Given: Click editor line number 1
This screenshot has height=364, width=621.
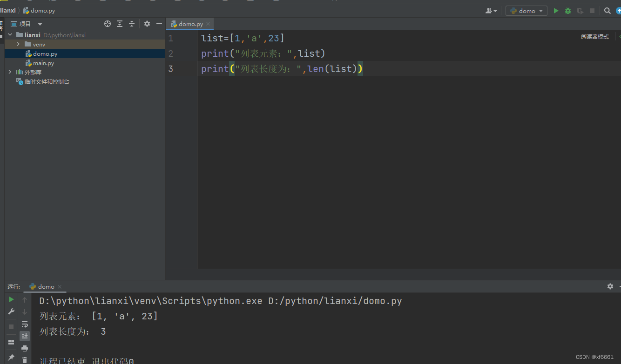Looking at the screenshot, I should click(x=170, y=38).
